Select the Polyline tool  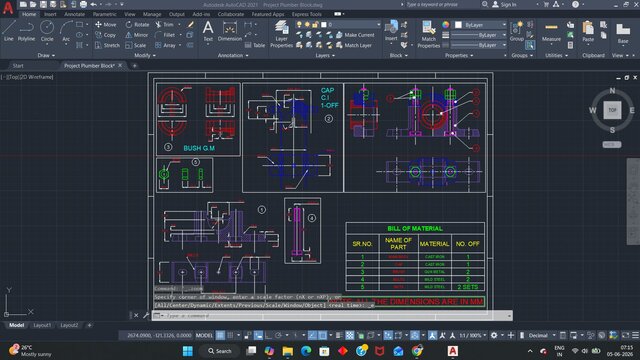point(26,31)
